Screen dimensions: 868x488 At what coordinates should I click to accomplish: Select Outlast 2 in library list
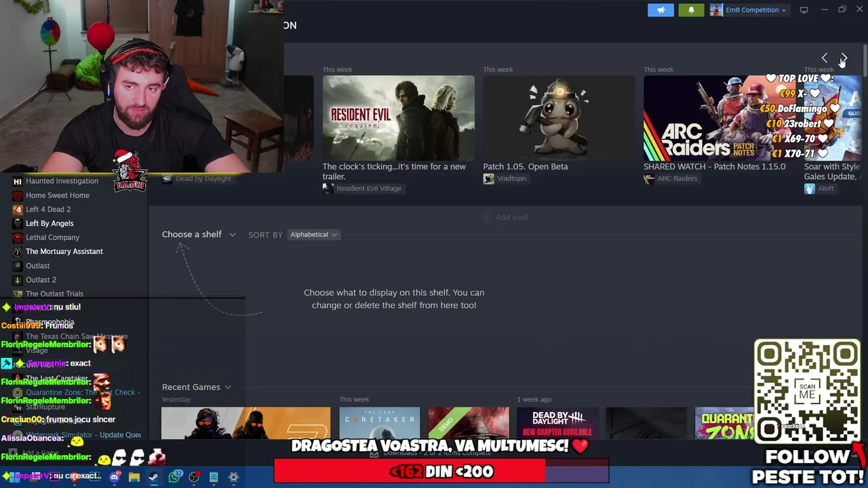pyautogui.click(x=41, y=280)
